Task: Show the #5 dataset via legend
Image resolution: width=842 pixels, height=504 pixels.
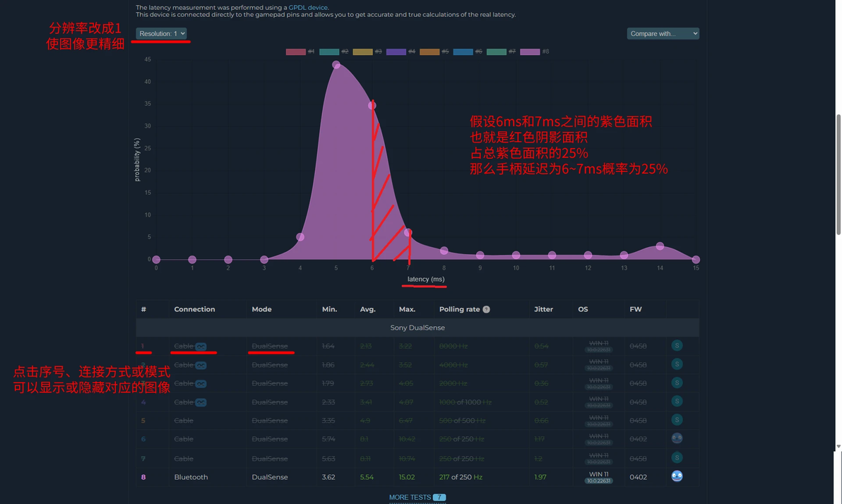Action: 434,52
